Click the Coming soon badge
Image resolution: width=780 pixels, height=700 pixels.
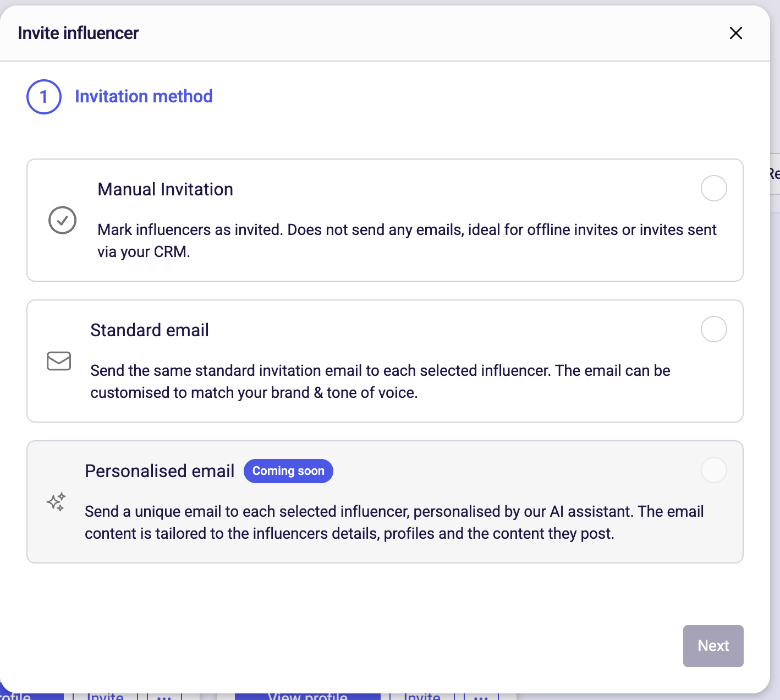coord(288,471)
